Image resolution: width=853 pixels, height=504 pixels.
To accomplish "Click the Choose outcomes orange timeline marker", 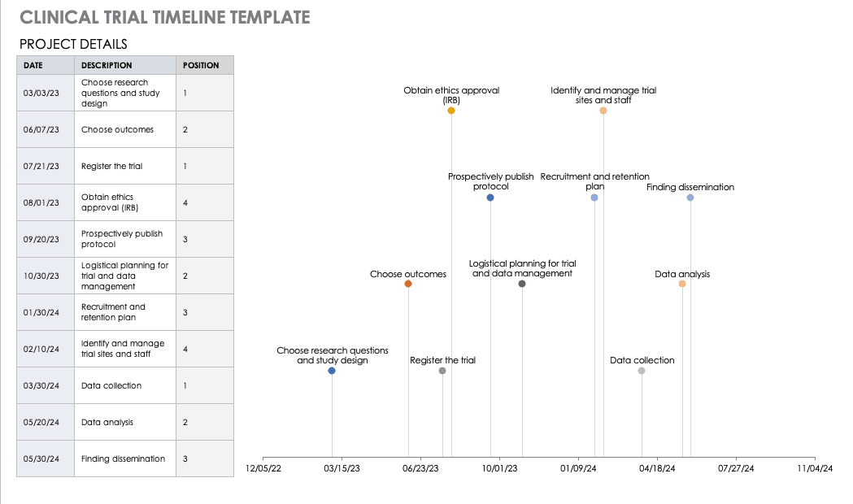I will pyautogui.click(x=408, y=284).
